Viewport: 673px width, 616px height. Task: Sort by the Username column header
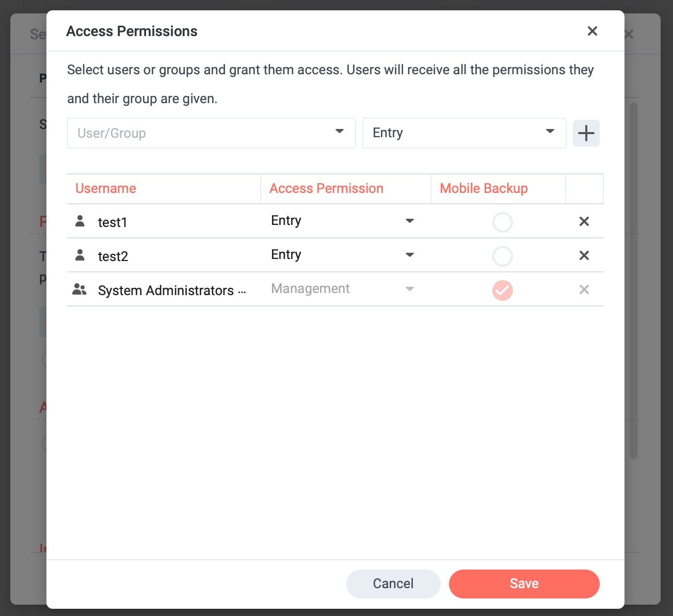tap(106, 188)
